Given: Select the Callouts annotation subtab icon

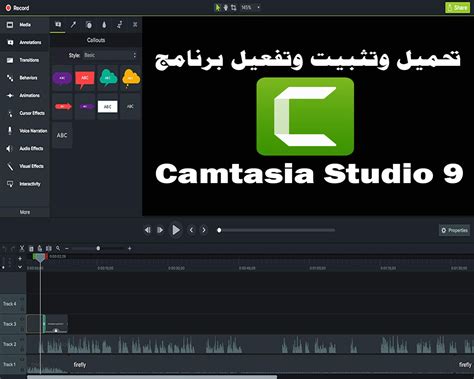Looking at the screenshot, I should 58,25.
